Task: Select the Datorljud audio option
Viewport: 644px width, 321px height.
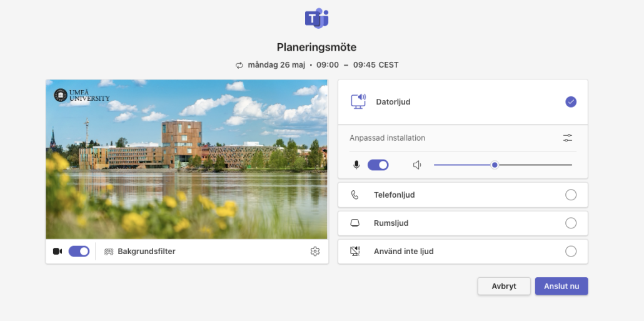Action: pyautogui.click(x=571, y=102)
